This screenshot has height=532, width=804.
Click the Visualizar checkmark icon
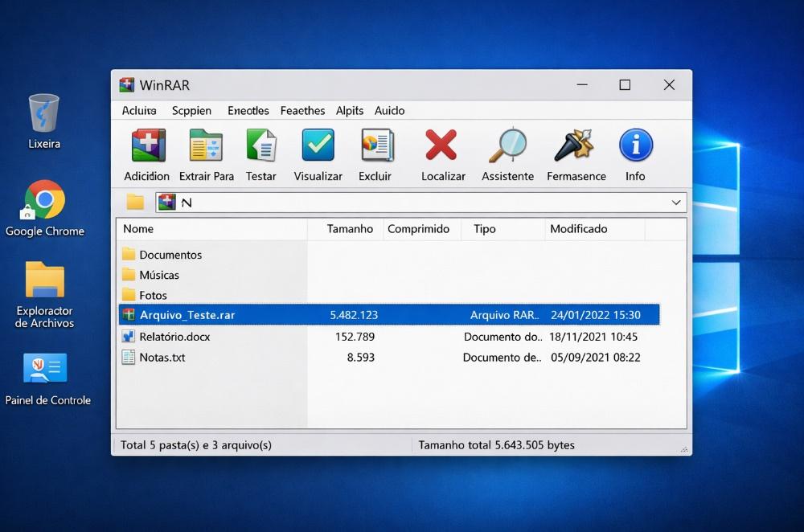pyautogui.click(x=318, y=145)
